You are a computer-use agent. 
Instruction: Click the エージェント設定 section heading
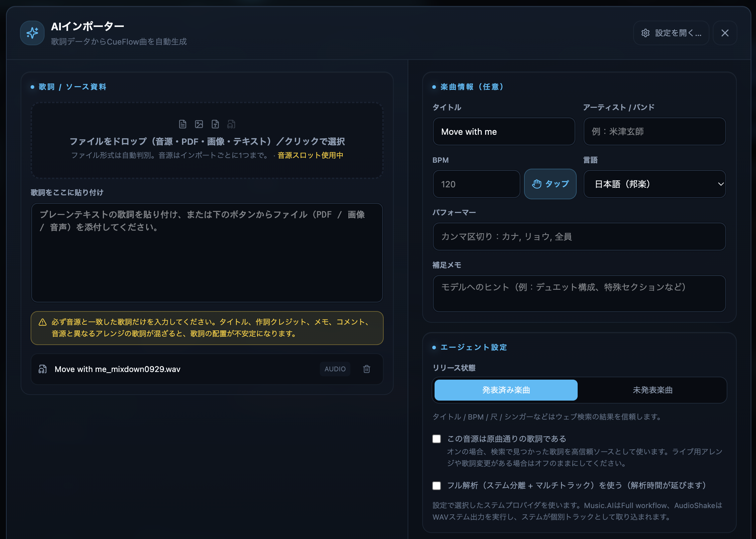coord(473,347)
